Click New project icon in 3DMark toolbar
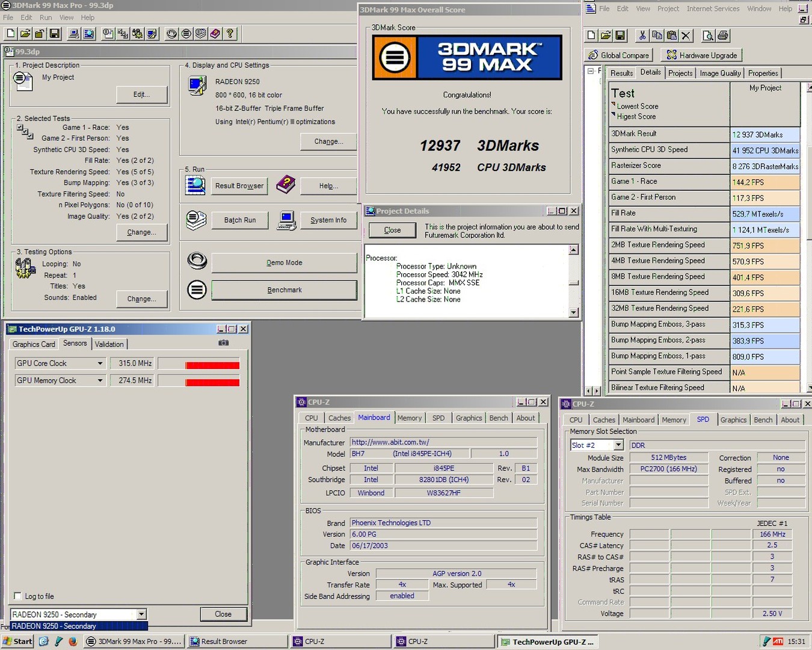812x650 pixels. tap(10, 34)
